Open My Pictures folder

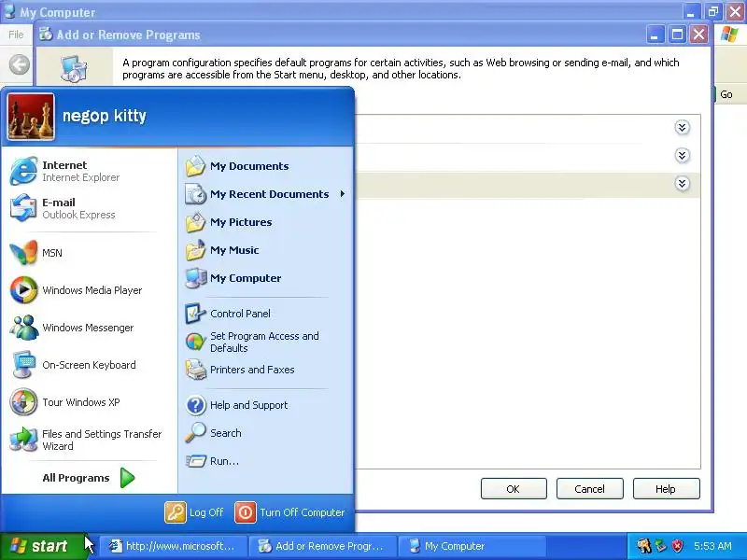pyautogui.click(x=266, y=222)
